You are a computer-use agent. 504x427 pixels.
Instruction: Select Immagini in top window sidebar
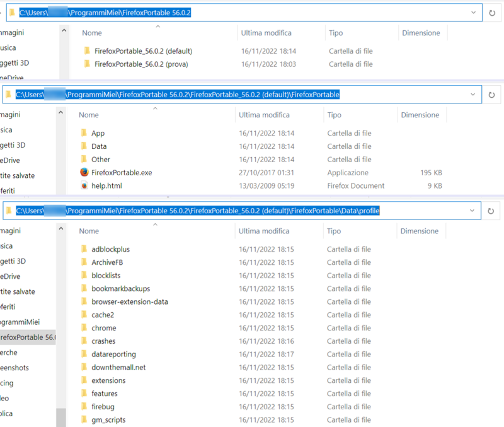tap(12, 33)
